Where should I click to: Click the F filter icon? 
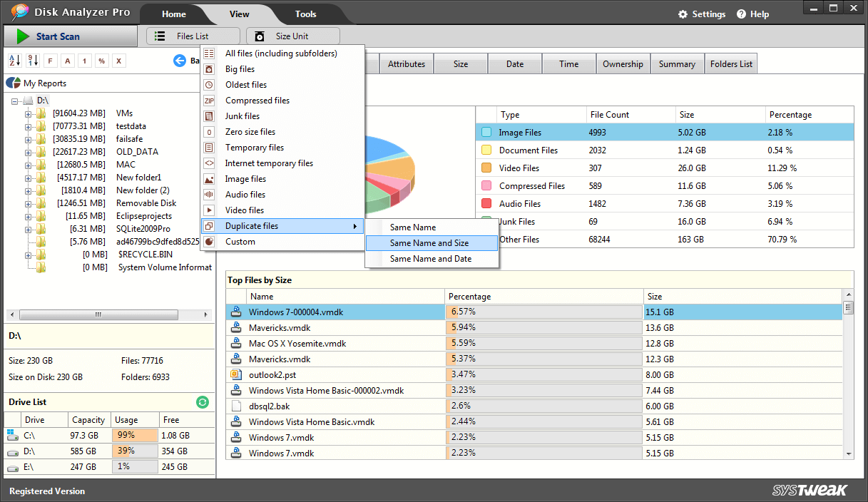[x=50, y=61]
